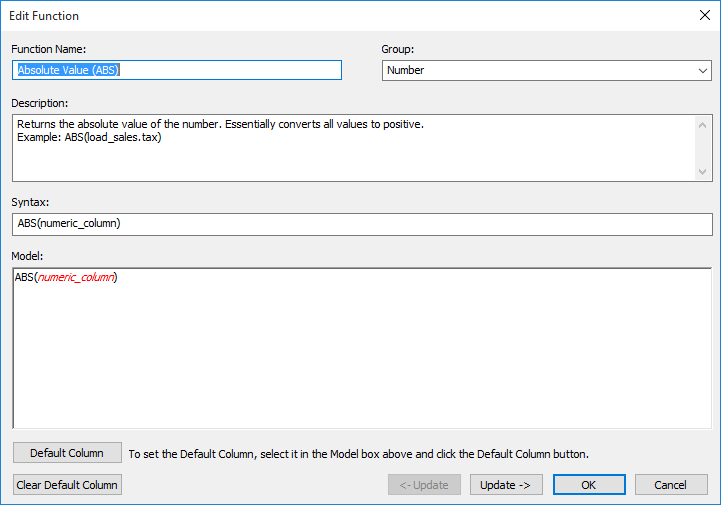Viewport: 721px width, 505px height.
Task: Click the Edit Function title bar
Action: (x=300, y=16)
